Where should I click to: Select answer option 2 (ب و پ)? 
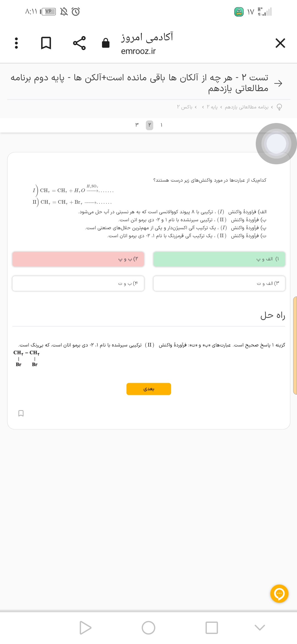tap(78, 259)
